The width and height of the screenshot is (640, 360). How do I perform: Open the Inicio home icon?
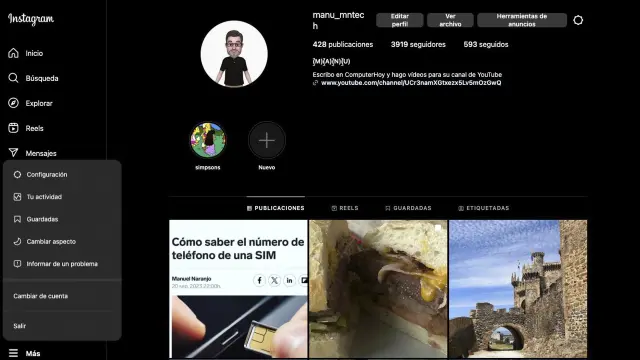tap(13, 53)
